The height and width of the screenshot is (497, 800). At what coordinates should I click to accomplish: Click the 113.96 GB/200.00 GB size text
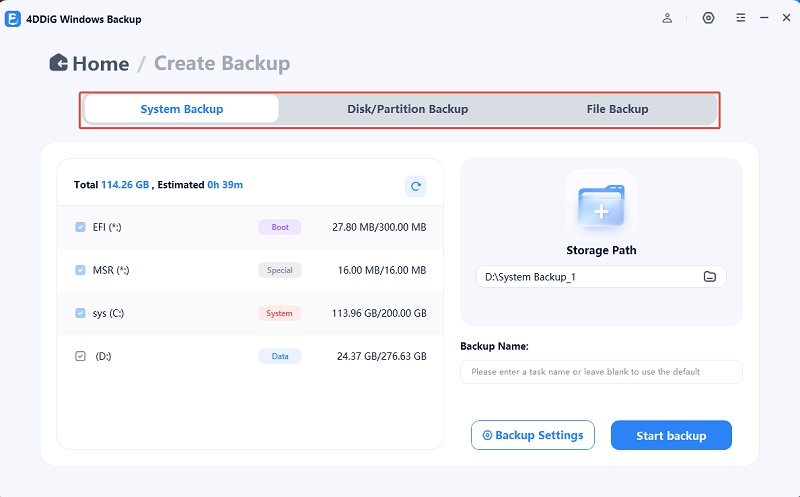click(379, 313)
